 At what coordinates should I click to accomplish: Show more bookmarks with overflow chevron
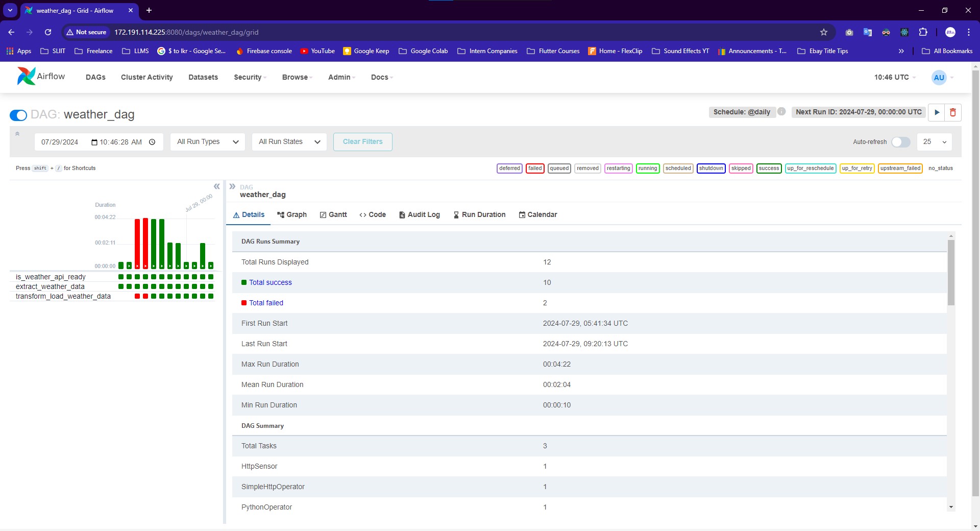pyautogui.click(x=901, y=51)
